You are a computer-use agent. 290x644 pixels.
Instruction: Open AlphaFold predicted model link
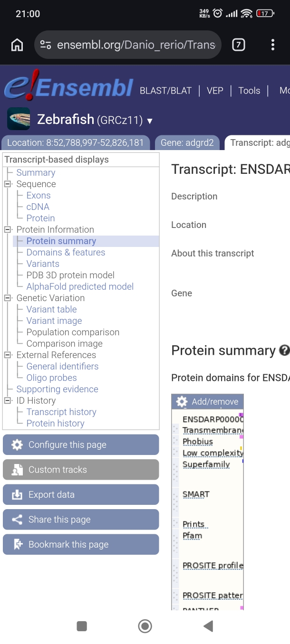(80, 286)
